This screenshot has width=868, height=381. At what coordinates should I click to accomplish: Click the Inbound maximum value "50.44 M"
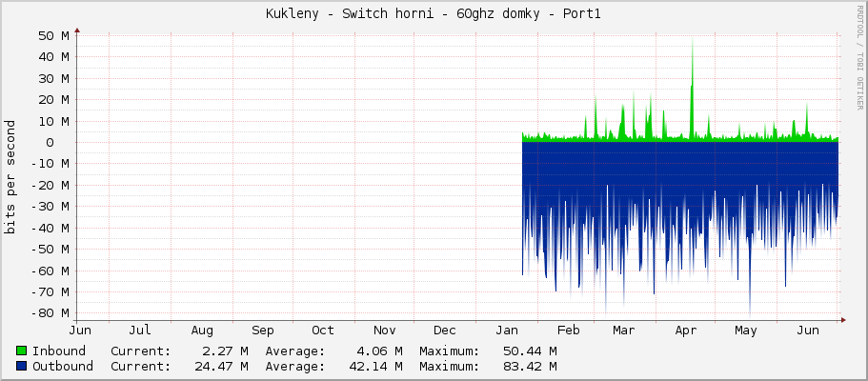[529, 351]
